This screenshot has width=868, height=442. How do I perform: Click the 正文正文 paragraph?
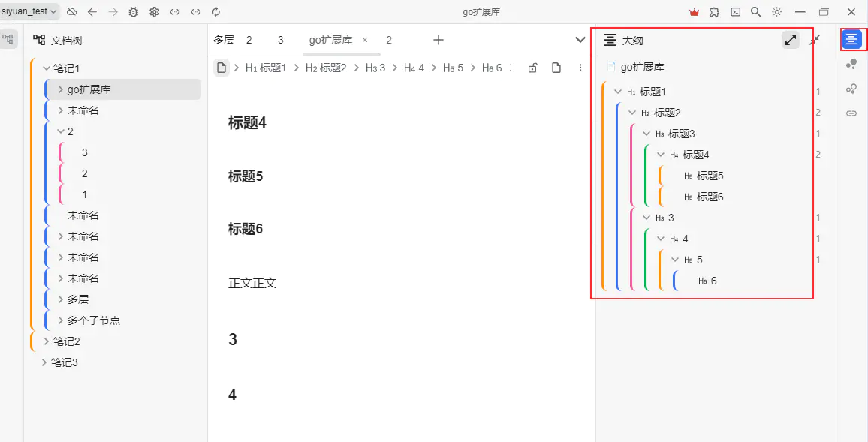(252, 283)
